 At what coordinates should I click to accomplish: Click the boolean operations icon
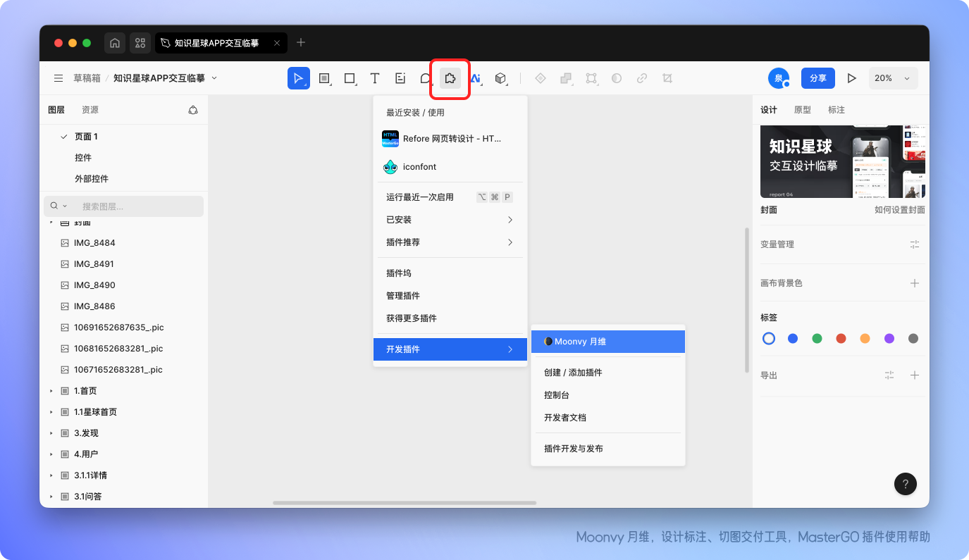566,78
